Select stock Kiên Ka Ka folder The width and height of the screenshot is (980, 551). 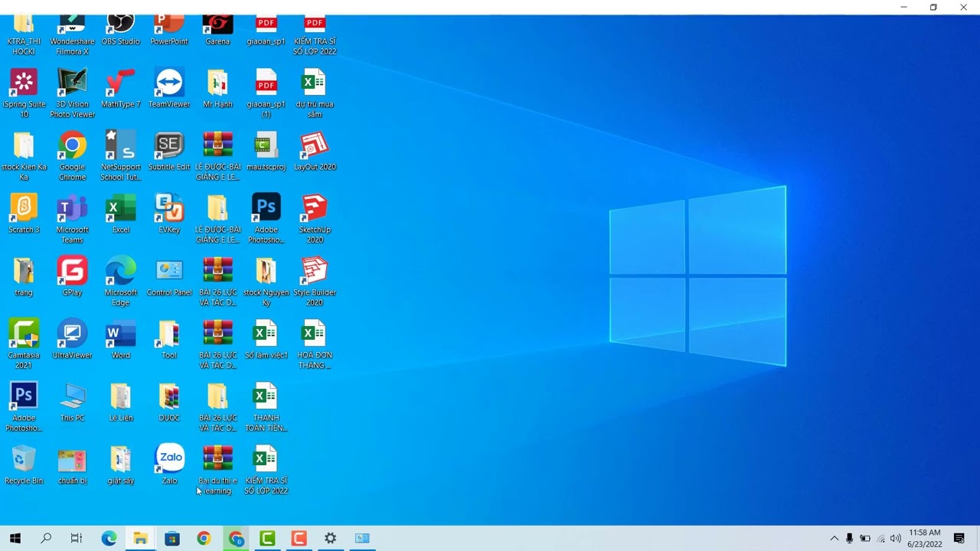click(24, 155)
